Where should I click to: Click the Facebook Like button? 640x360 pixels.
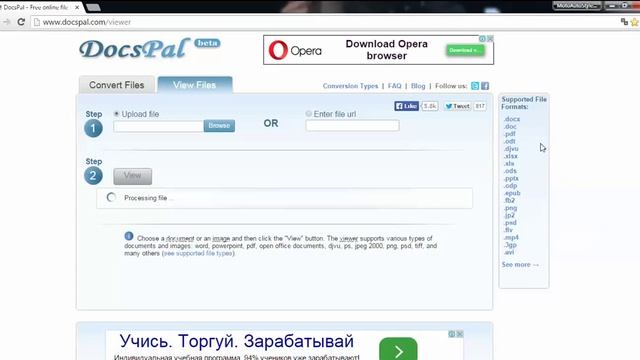[x=407, y=106]
